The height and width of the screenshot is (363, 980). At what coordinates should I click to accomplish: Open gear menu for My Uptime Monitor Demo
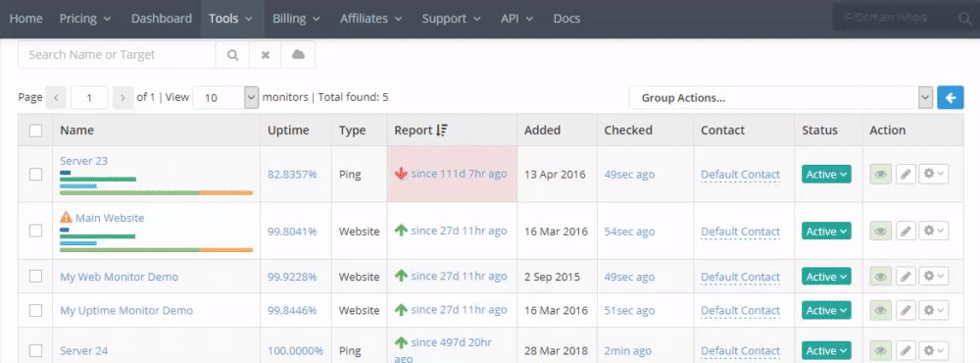click(934, 310)
